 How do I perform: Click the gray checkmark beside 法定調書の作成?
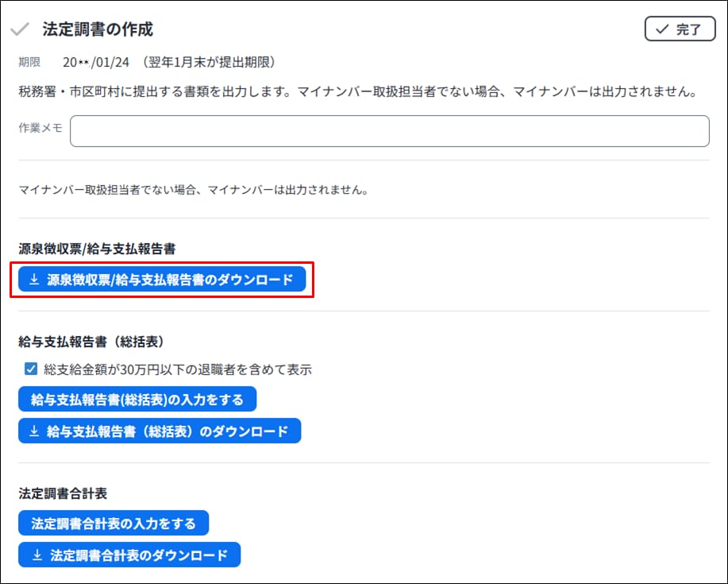(20, 29)
